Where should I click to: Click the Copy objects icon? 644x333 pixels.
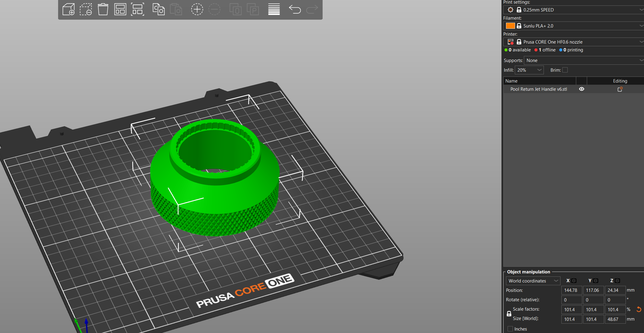point(159,9)
